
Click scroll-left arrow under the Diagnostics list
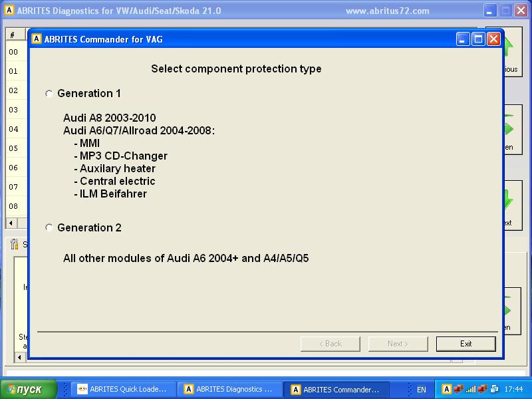pyautogui.click(x=11, y=223)
